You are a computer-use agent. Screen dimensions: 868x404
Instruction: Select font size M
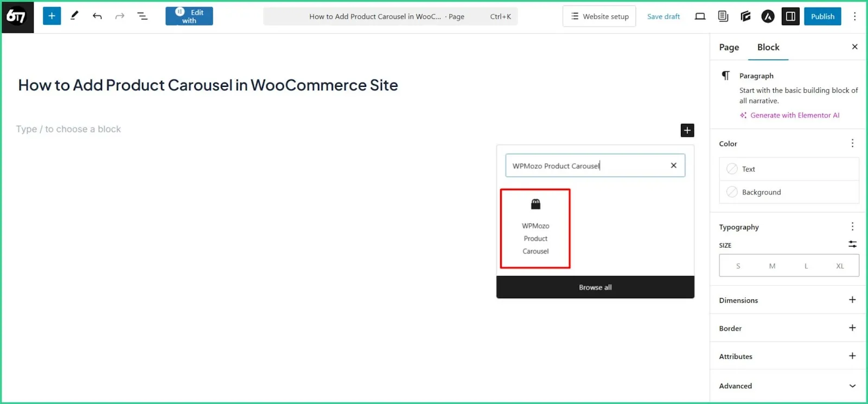772,266
